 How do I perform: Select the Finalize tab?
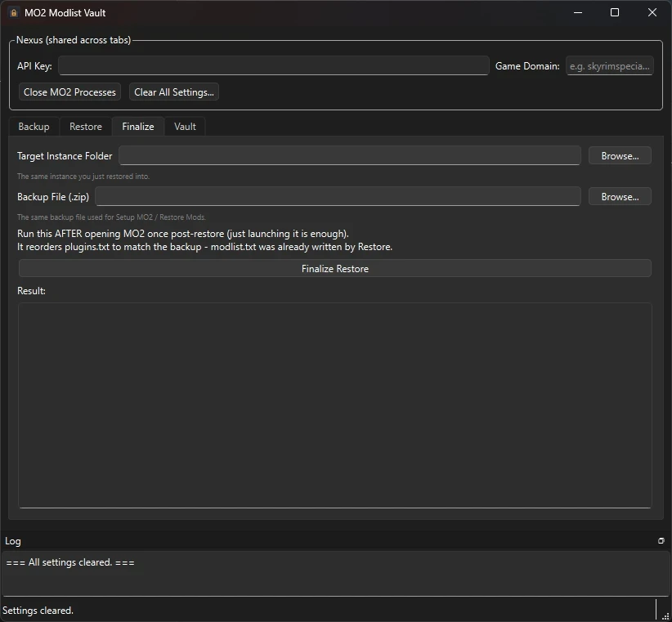click(138, 127)
